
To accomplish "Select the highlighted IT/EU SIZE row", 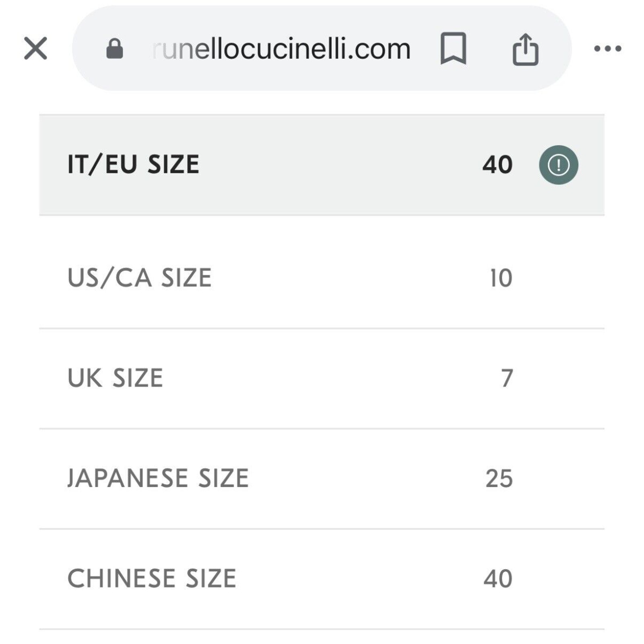I will 322,165.
